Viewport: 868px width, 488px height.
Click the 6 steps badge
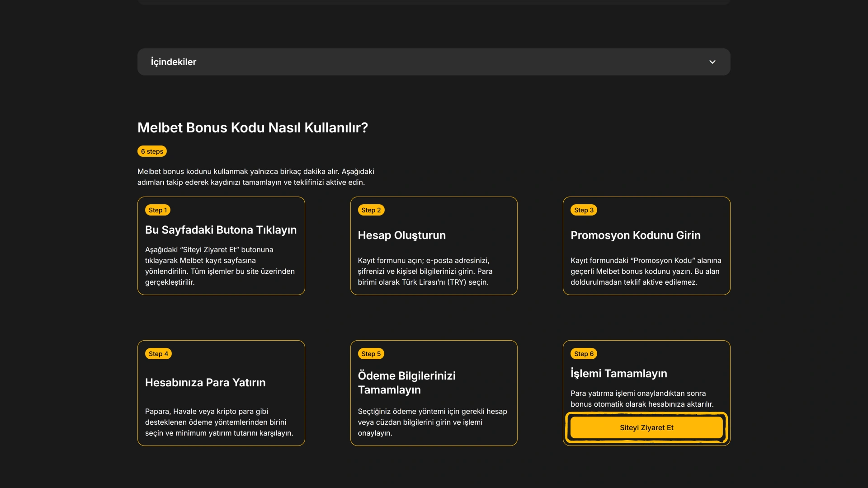[x=152, y=151]
